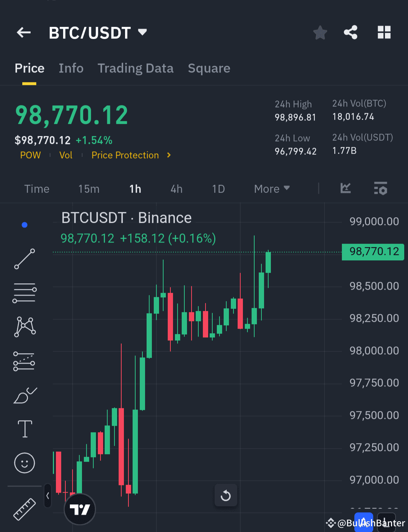Toggle the favorite star for BTC/USDT

pos(320,32)
